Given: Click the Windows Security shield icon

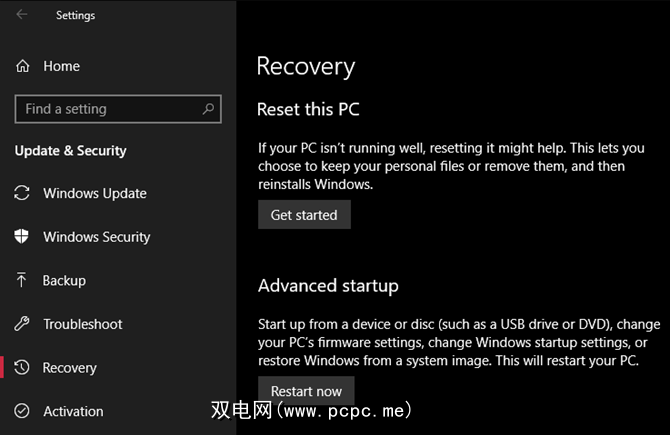Looking at the screenshot, I should (x=22, y=237).
